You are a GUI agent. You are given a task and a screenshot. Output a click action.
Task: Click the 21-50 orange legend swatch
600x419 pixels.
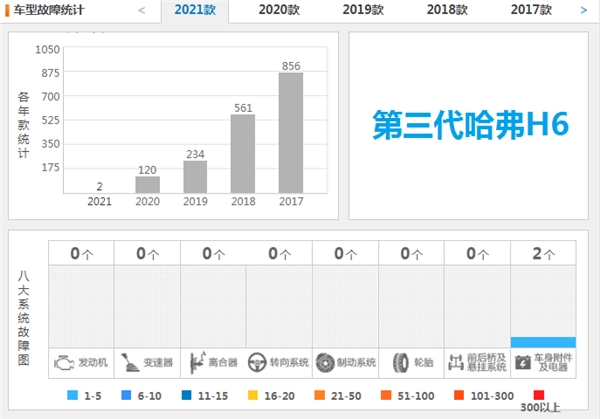(320, 395)
